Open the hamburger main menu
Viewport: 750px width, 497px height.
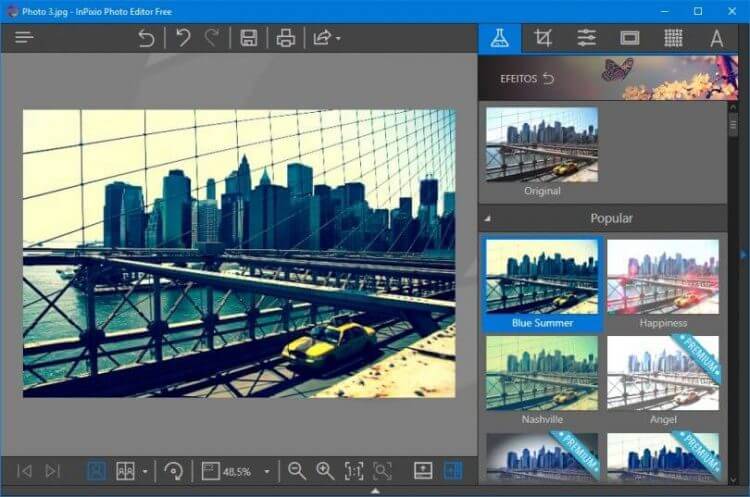click(24, 37)
